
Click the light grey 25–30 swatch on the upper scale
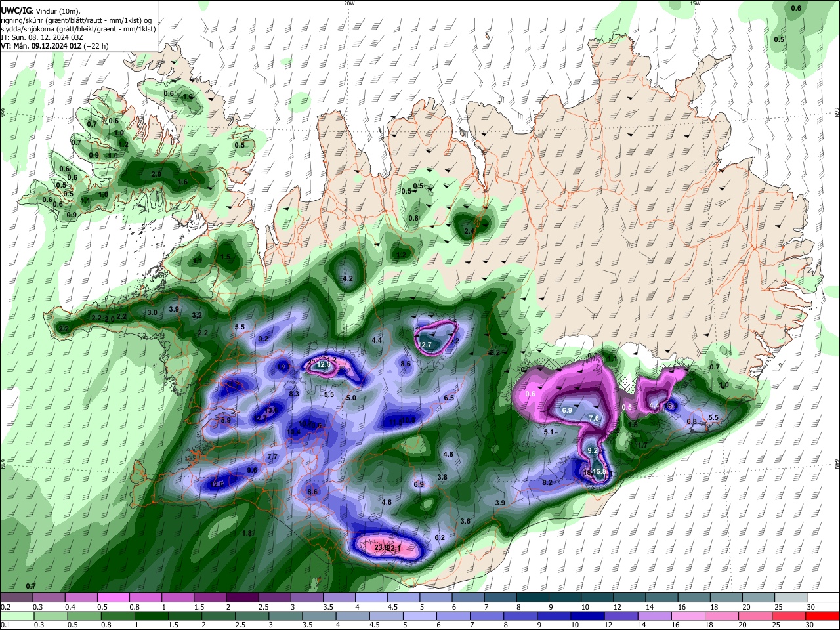791,598
